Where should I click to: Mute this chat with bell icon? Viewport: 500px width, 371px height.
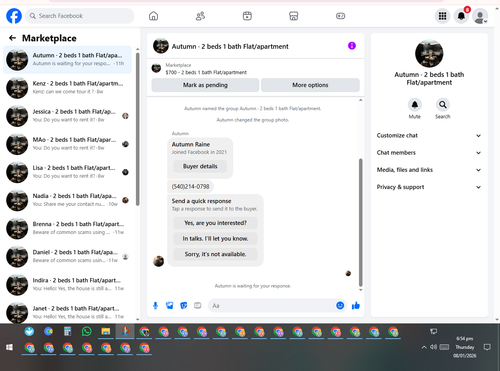click(x=415, y=105)
